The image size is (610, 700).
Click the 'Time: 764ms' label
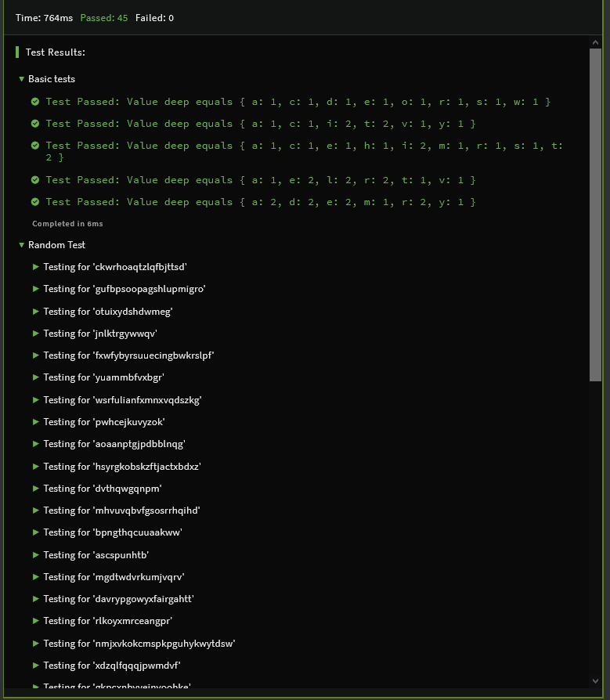click(44, 18)
